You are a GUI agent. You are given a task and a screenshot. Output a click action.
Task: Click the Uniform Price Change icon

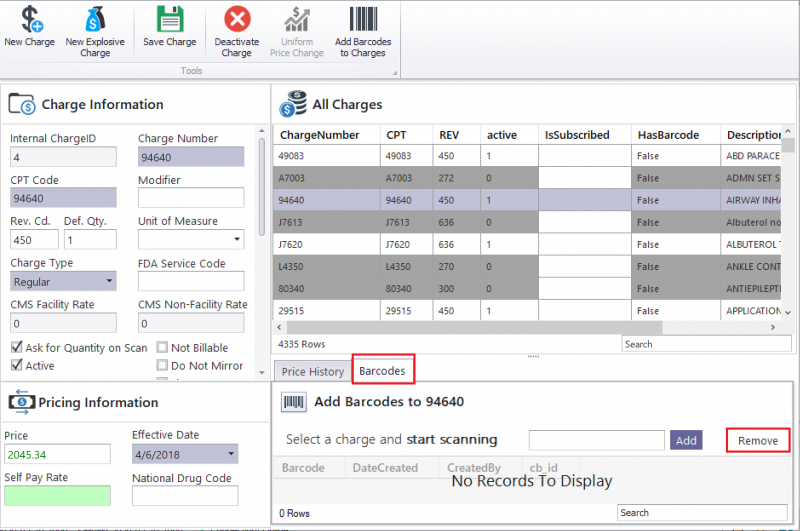point(297,20)
